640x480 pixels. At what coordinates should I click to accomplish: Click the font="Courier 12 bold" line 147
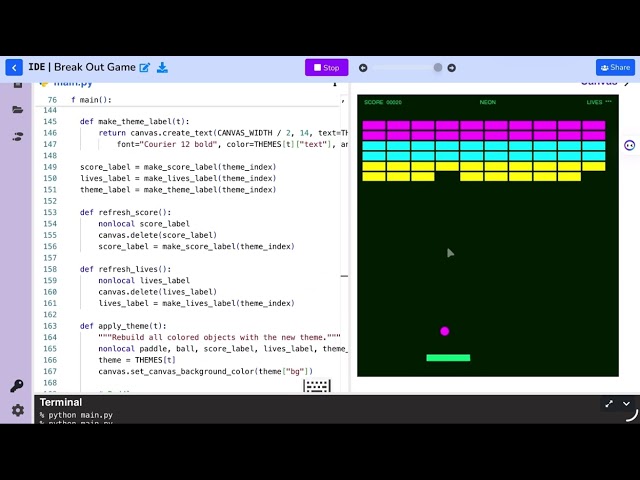[x=232, y=144]
